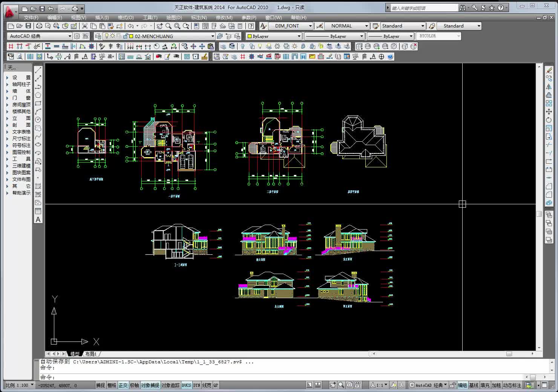The image size is (558, 392).
Task: Click the 动态标注 status bar button
Action: click(512, 385)
